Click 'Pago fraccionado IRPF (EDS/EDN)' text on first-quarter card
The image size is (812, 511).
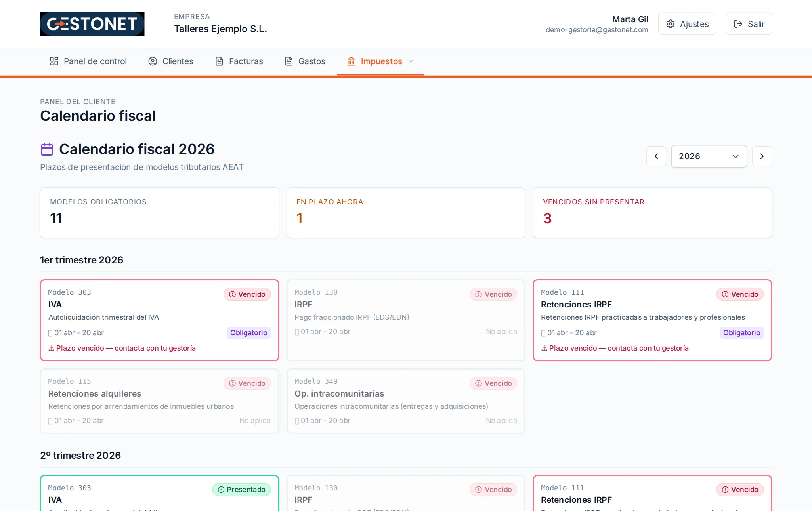coord(352,317)
